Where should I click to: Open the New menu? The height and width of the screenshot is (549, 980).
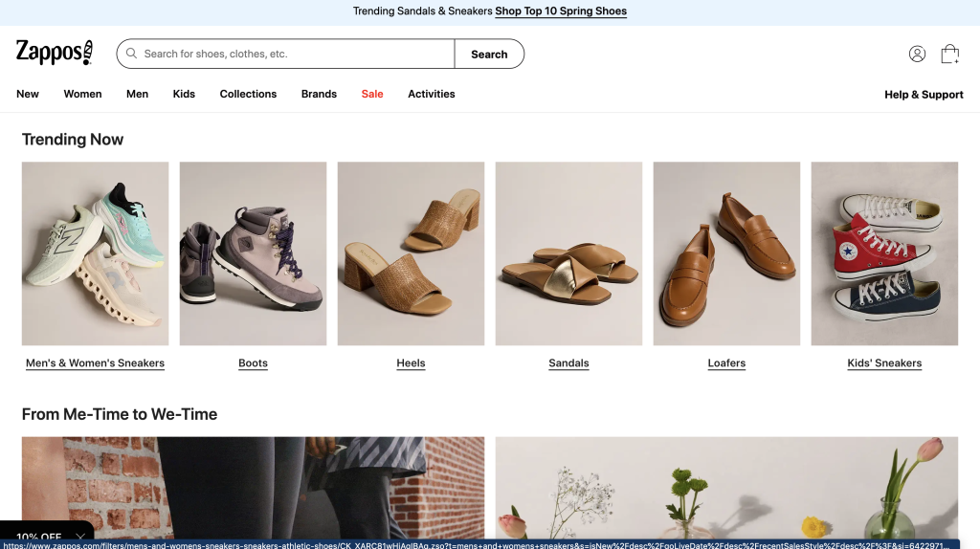(28, 94)
